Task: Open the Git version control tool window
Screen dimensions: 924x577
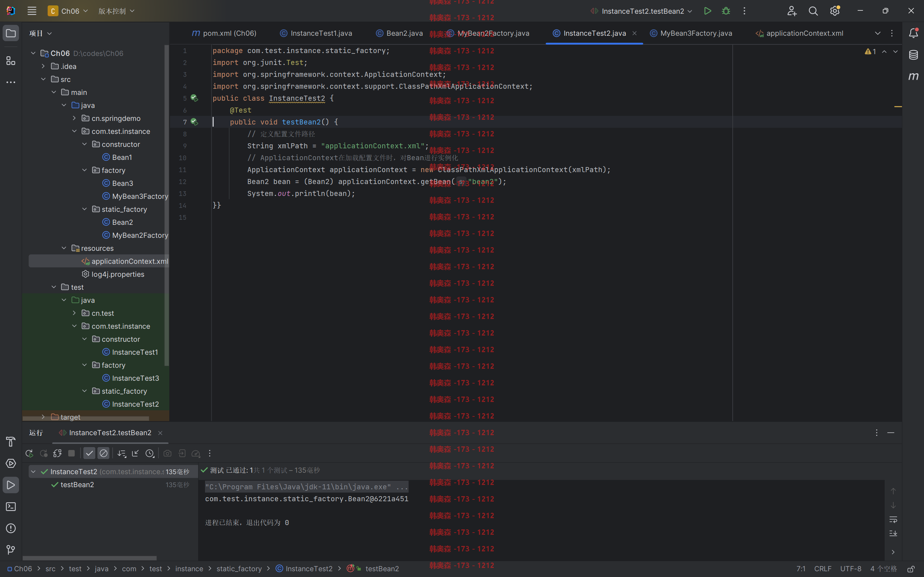Action: pos(11,550)
